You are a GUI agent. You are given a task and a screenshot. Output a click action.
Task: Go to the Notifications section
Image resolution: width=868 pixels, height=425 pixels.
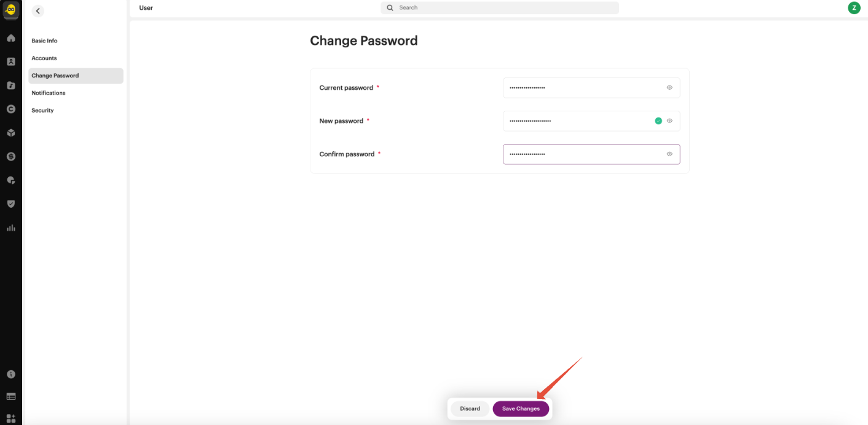tap(49, 93)
